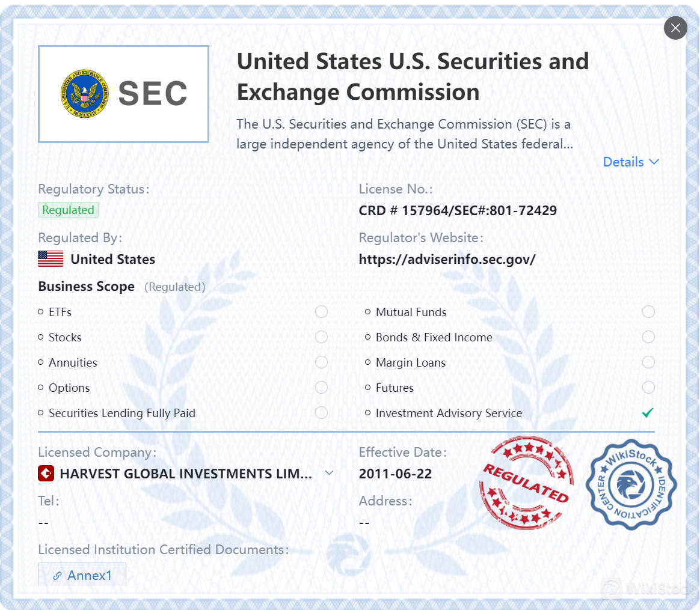Expand the Details chevron link
Image resolution: width=700 pixels, height=610 pixels.
click(630, 162)
